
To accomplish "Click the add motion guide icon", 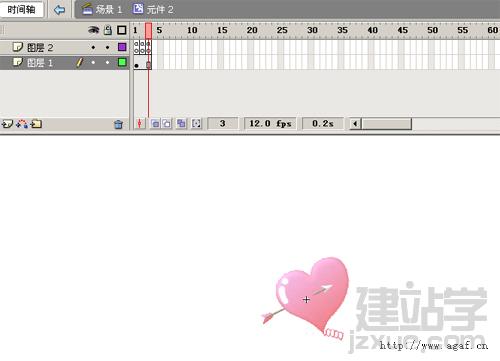I will coord(22,124).
